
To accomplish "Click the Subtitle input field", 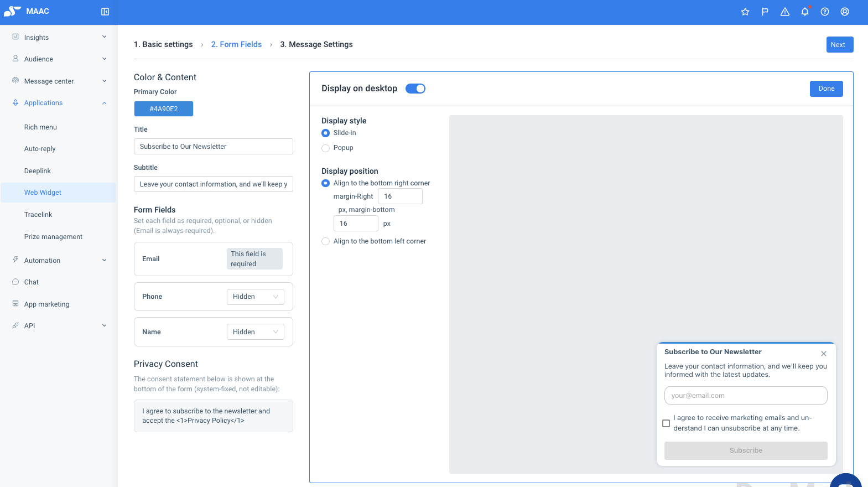I will point(214,184).
